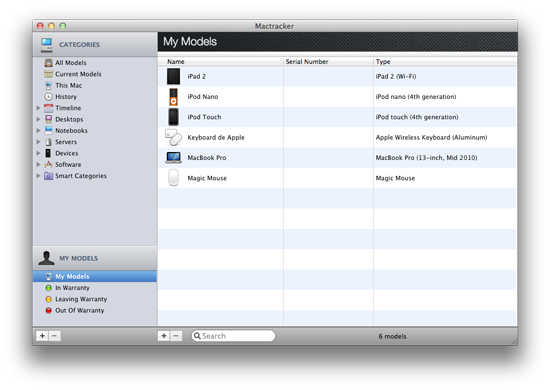The image size is (550, 390).
Task: Click the orange iPod Nano icon
Action: click(x=173, y=97)
